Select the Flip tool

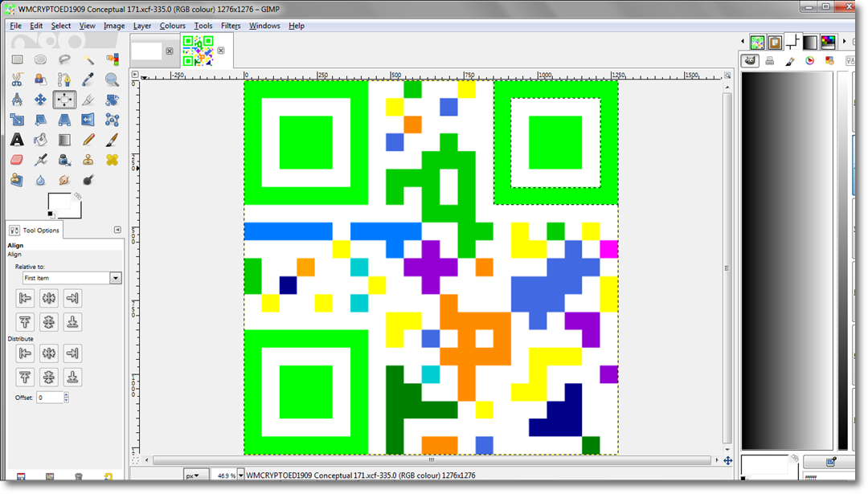click(88, 120)
